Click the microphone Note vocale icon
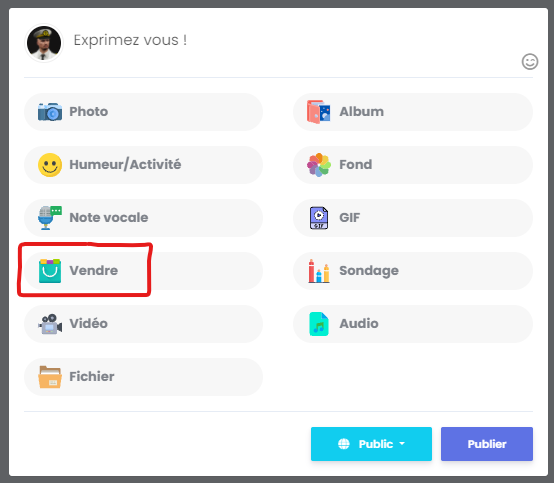Image resolution: width=554 pixels, height=483 pixels. (x=50, y=218)
